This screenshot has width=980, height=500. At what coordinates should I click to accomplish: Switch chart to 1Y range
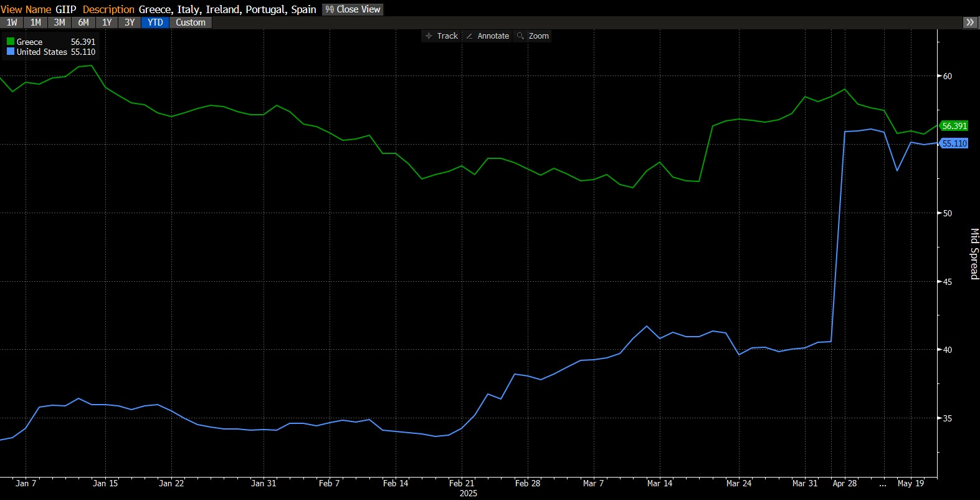[x=107, y=22]
